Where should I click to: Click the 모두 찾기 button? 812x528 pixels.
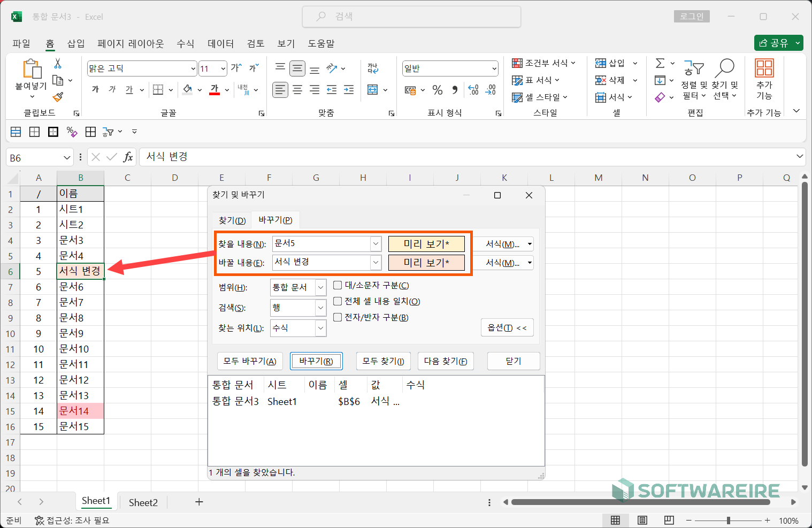click(x=383, y=361)
